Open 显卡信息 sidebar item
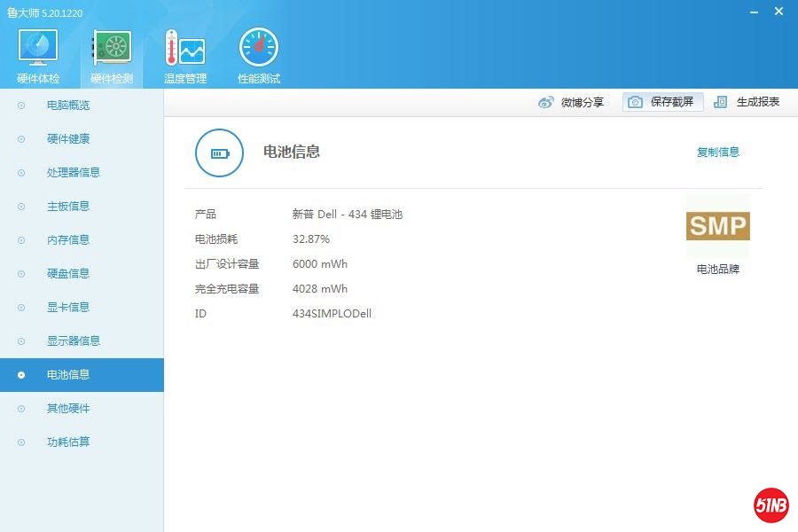 [x=68, y=308]
